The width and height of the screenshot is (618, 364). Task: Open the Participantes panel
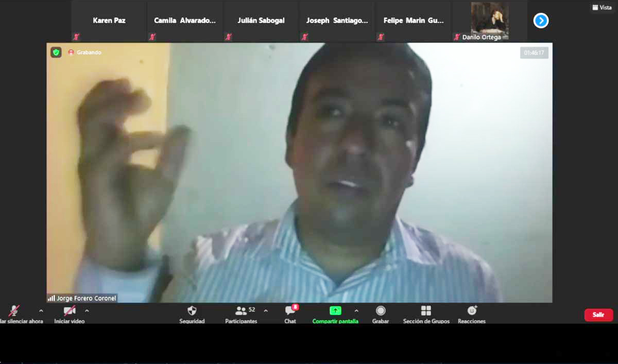tap(241, 311)
